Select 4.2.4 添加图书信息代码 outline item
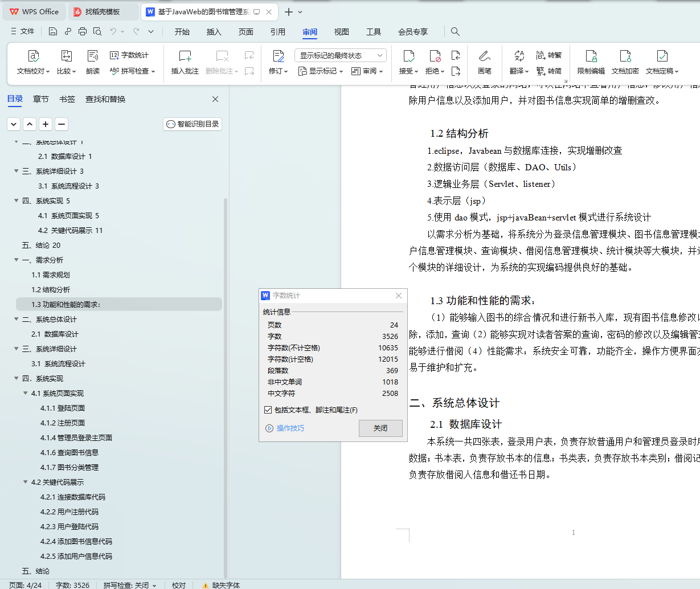This screenshot has width=700, height=589. click(76, 541)
